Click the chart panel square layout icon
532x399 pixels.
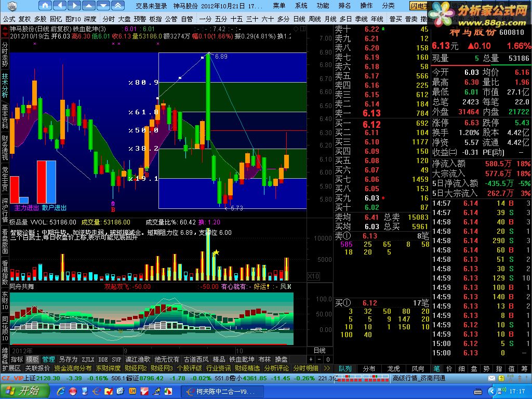[303, 29]
